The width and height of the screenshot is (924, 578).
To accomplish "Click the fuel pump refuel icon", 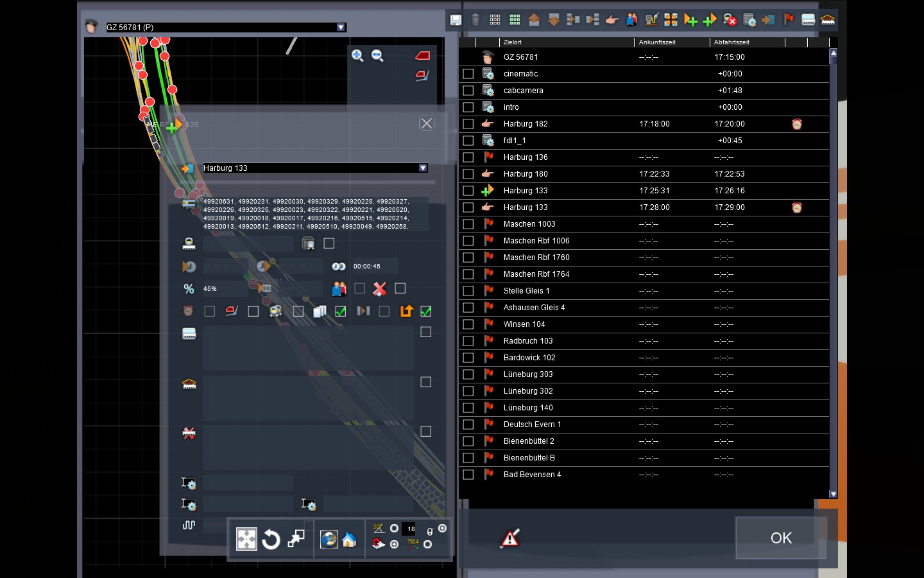I will [651, 20].
